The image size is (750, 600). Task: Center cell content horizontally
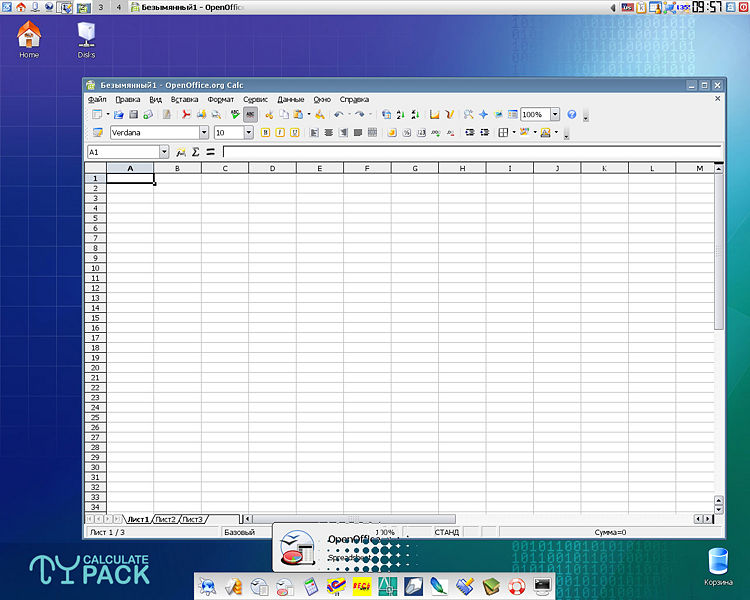point(329,133)
